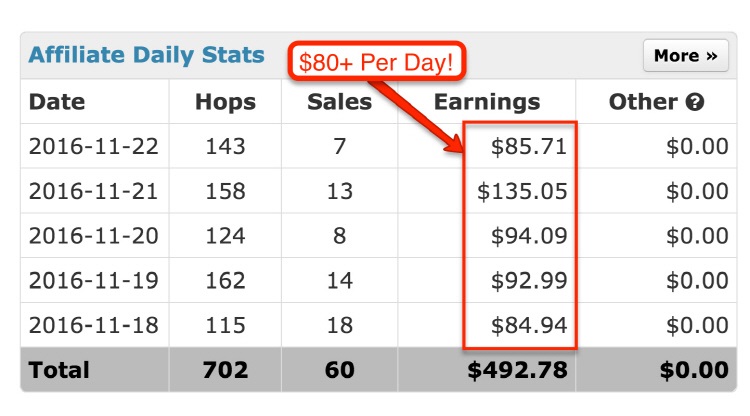Select the Date column header
750x416 pixels.
[x=57, y=102]
